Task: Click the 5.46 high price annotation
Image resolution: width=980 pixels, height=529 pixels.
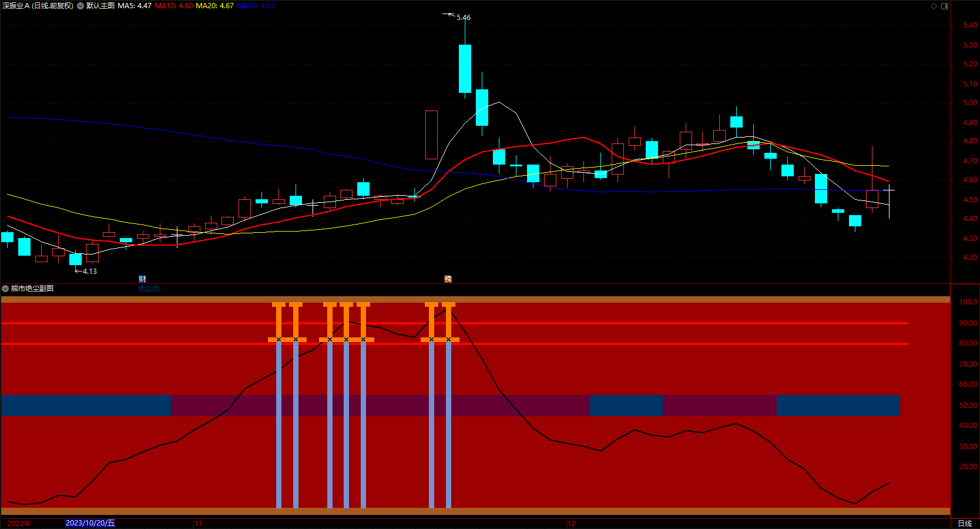Action: [x=464, y=18]
